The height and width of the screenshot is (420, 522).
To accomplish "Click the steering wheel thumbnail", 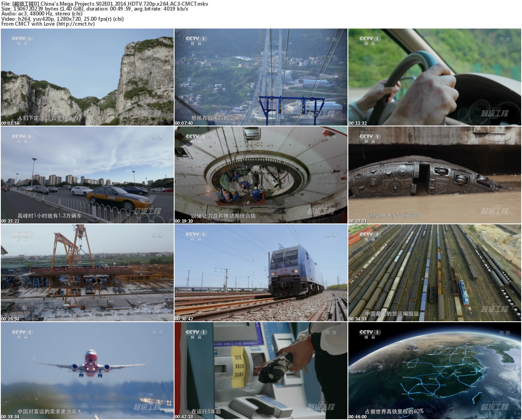I will (434, 77).
